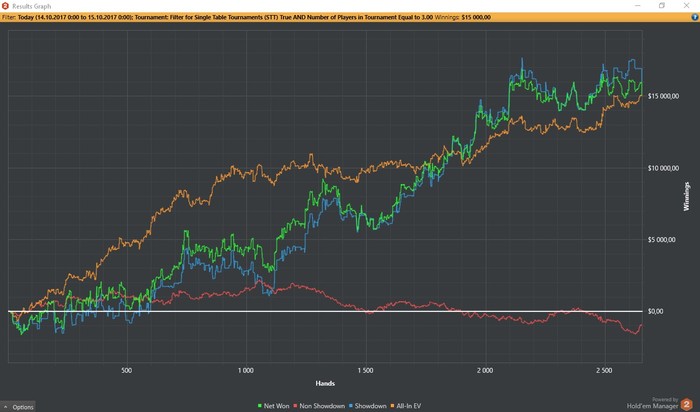Toggle the Net Won legend entry

274,406
